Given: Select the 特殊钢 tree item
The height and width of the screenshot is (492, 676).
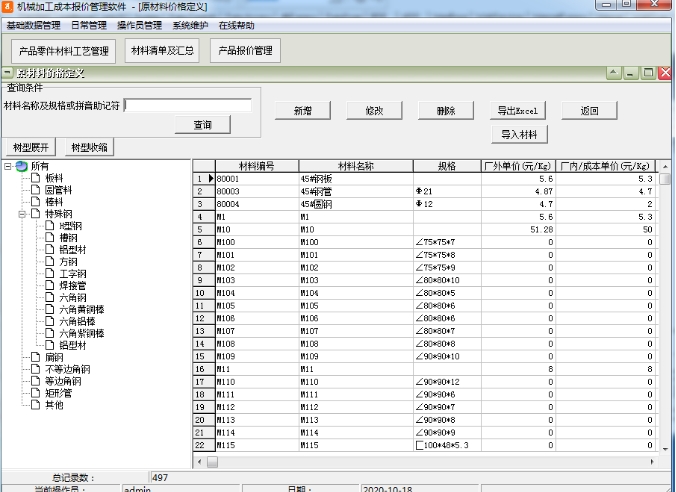Looking at the screenshot, I should pos(59,214).
